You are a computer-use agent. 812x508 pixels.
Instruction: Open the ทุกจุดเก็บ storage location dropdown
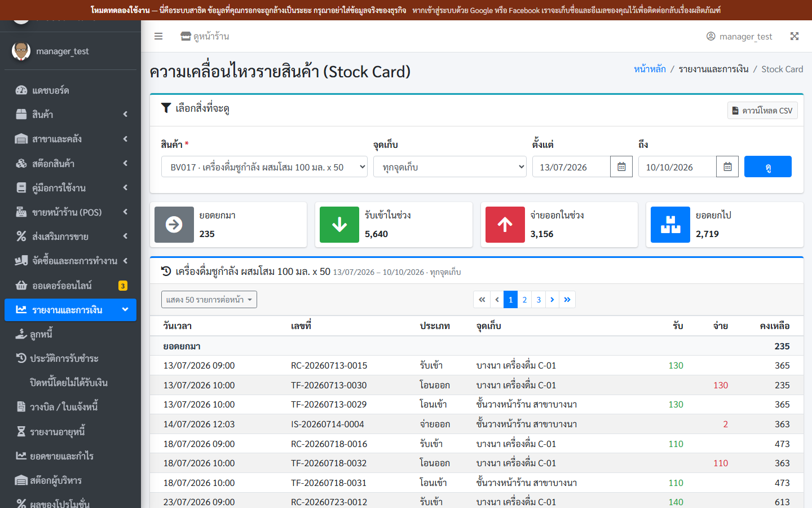pos(449,167)
